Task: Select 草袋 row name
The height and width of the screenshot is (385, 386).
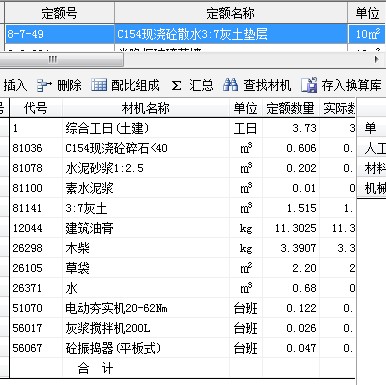Action: pos(77,268)
